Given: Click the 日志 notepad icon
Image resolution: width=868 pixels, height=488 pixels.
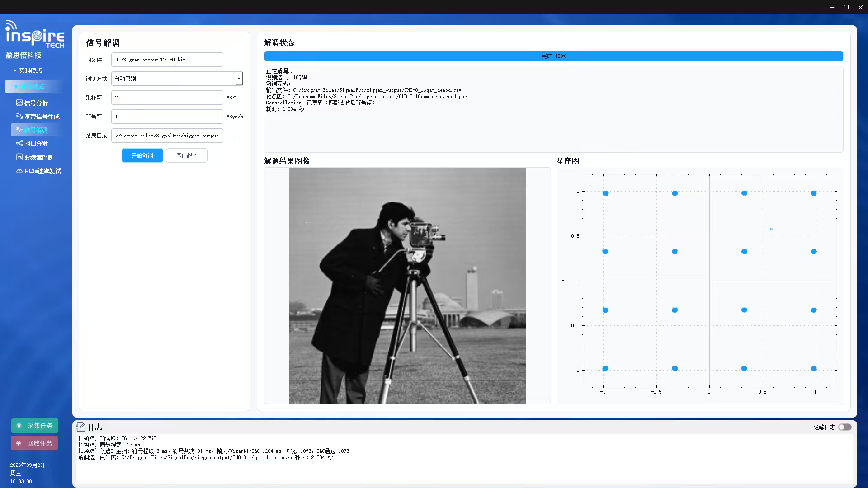Looking at the screenshot, I should click(81, 427).
